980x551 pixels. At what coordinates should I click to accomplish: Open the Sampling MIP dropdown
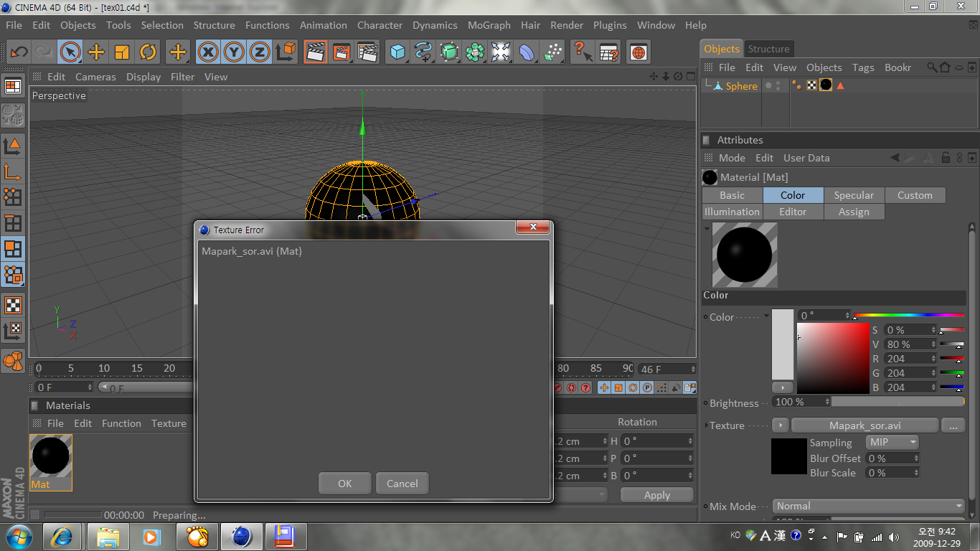(892, 443)
